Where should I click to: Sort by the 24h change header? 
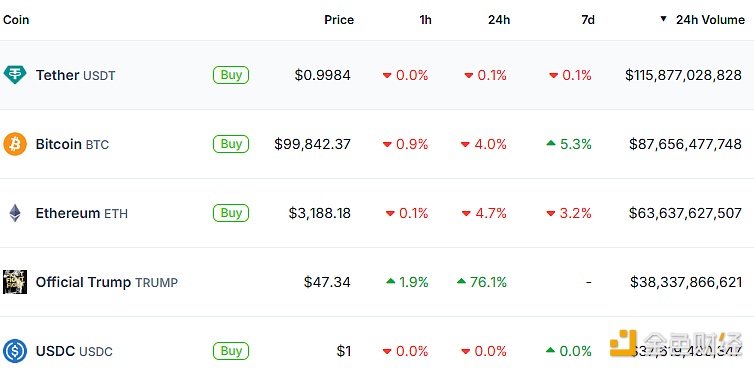[x=499, y=20]
